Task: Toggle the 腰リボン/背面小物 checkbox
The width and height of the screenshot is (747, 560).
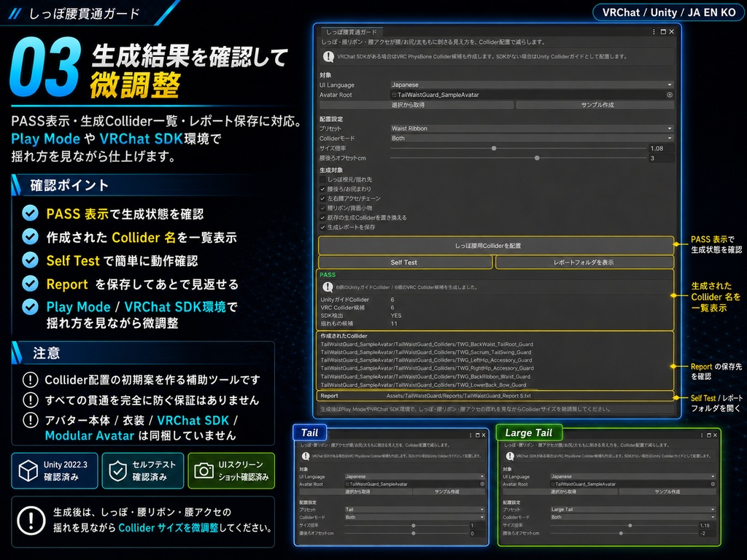Action: tap(322, 208)
